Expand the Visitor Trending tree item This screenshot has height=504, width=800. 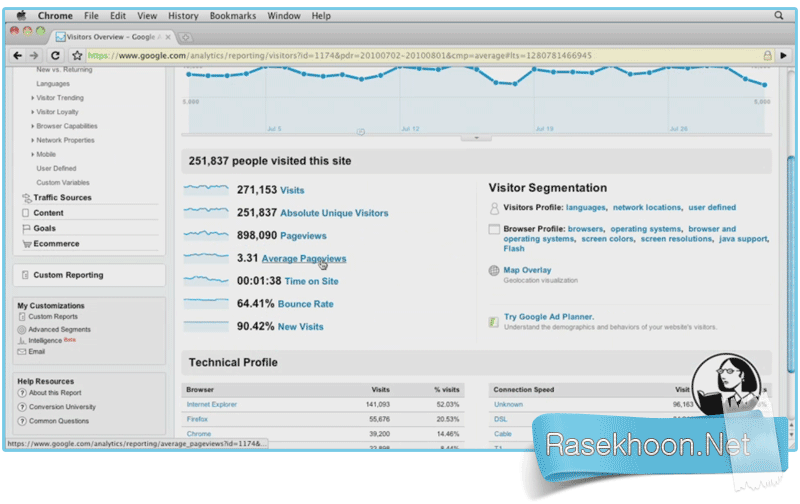coord(33,98)
